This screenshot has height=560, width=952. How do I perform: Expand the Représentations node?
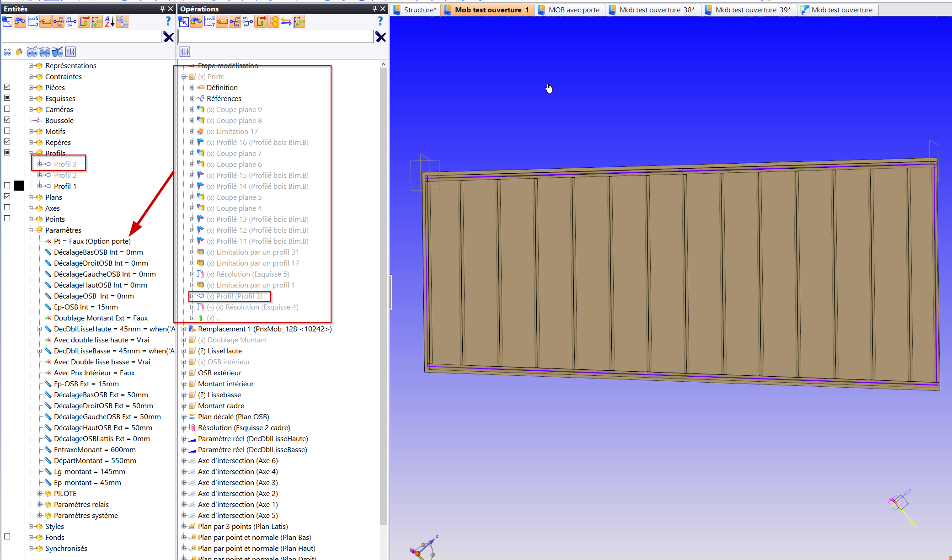tap(31, 65)
